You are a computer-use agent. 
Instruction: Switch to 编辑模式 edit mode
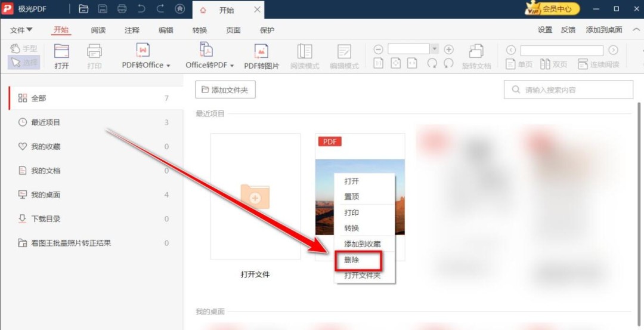(344, 57)
